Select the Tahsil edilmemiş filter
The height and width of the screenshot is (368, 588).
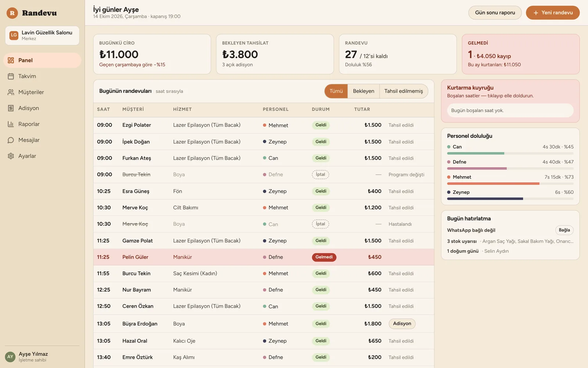click(404, 91)
